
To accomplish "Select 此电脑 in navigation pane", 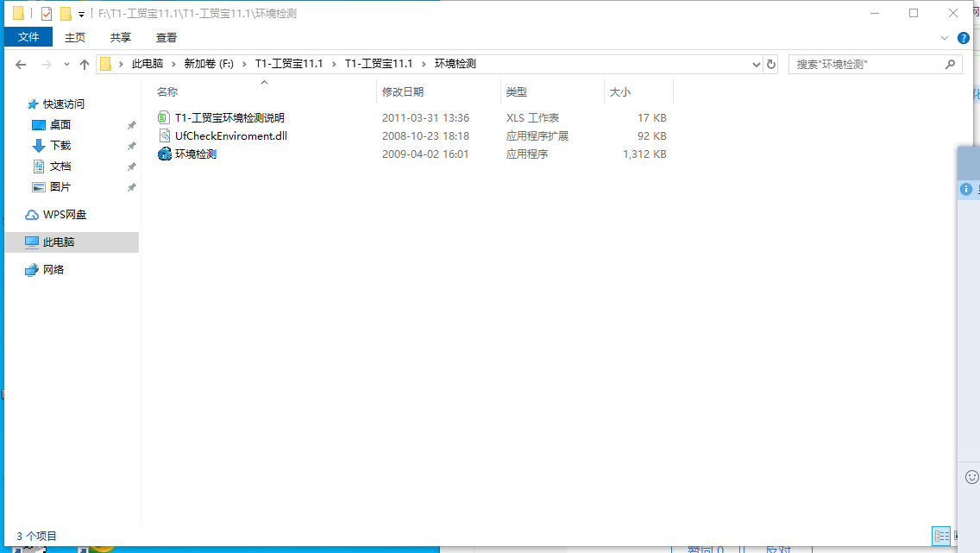I will pos(58,242).
